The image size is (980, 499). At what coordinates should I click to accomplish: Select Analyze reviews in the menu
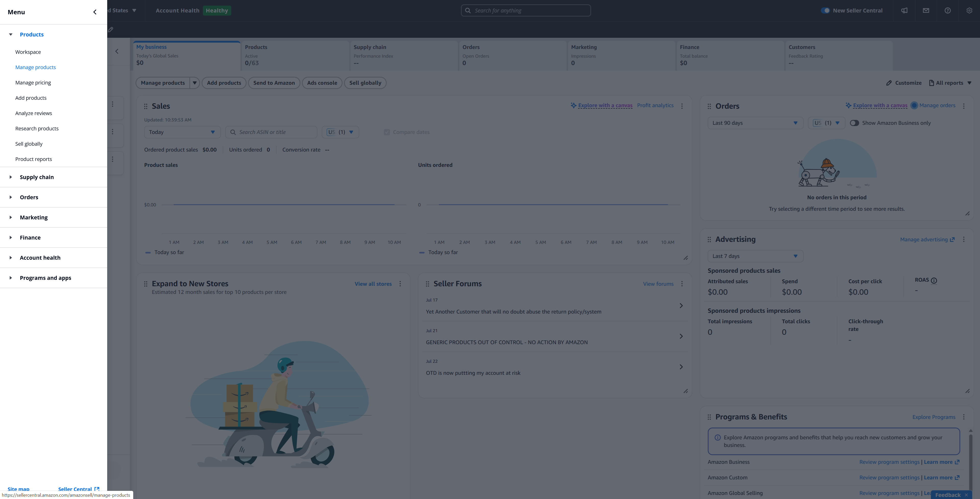tap(33, 113)
